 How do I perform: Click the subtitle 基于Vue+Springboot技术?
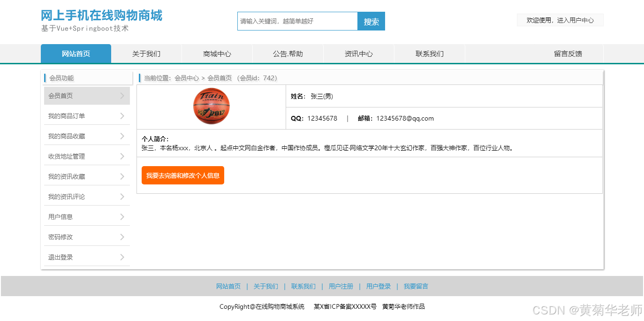tap(85, 28)
